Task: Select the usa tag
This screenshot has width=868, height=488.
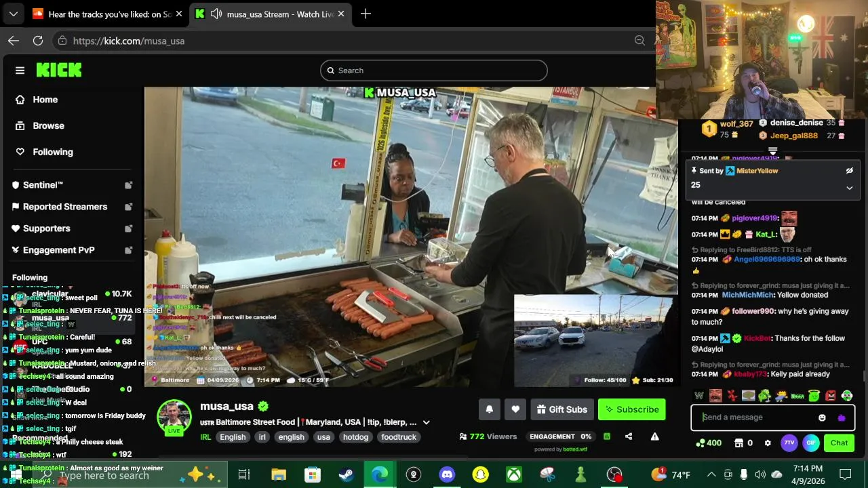Action: click(323, 437)
